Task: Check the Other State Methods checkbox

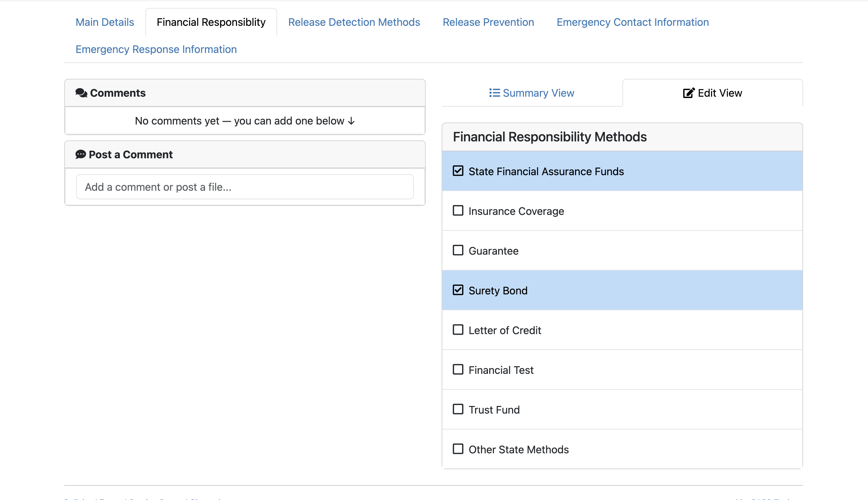Action: click(x=458, y=449)
